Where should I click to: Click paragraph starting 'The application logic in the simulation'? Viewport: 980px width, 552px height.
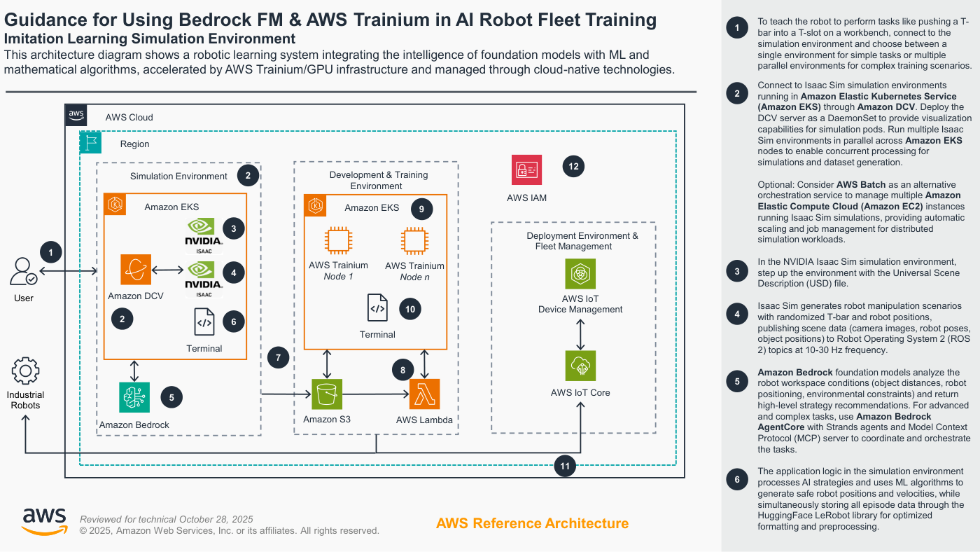pyautogui.click(x=861, y=499)
